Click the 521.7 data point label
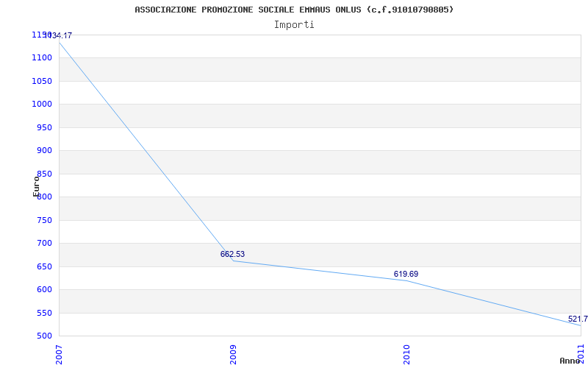The width and height of the screenshot is (588, 368). pos(578,319)
